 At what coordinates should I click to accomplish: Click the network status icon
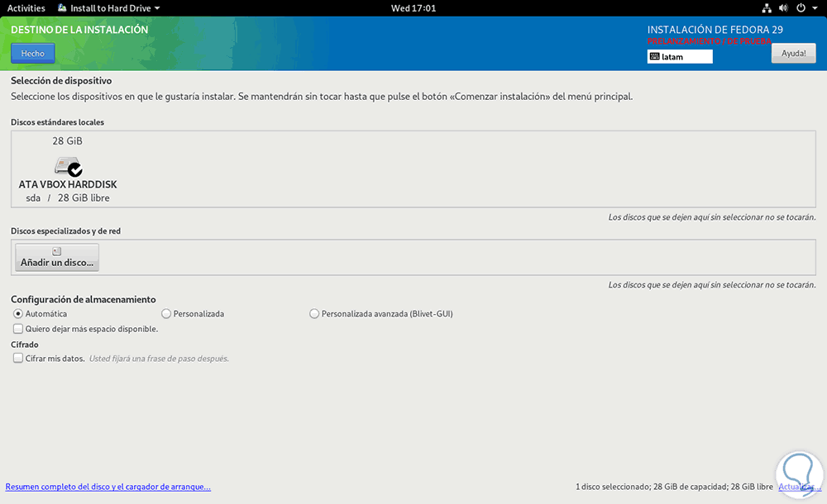click(x=767, y=8)
